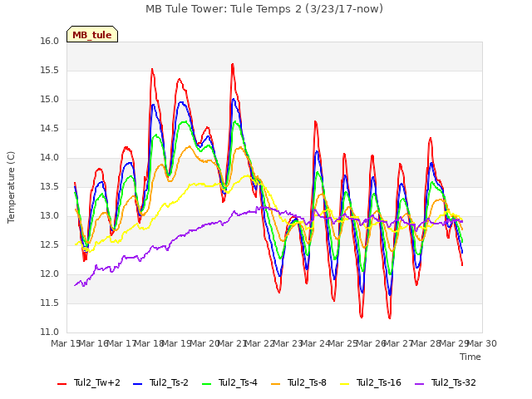Click the green Tul2_Ts-4 legend swatch

point(206,383)
